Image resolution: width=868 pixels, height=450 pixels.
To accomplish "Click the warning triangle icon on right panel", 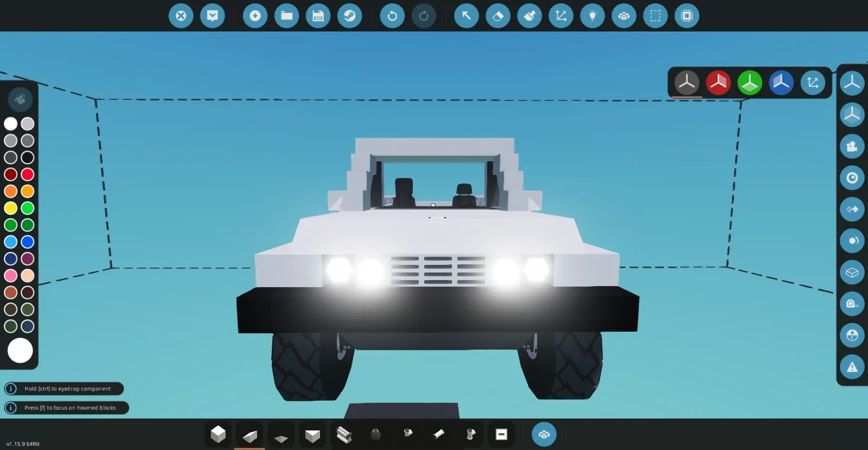I will pos(852,367).
